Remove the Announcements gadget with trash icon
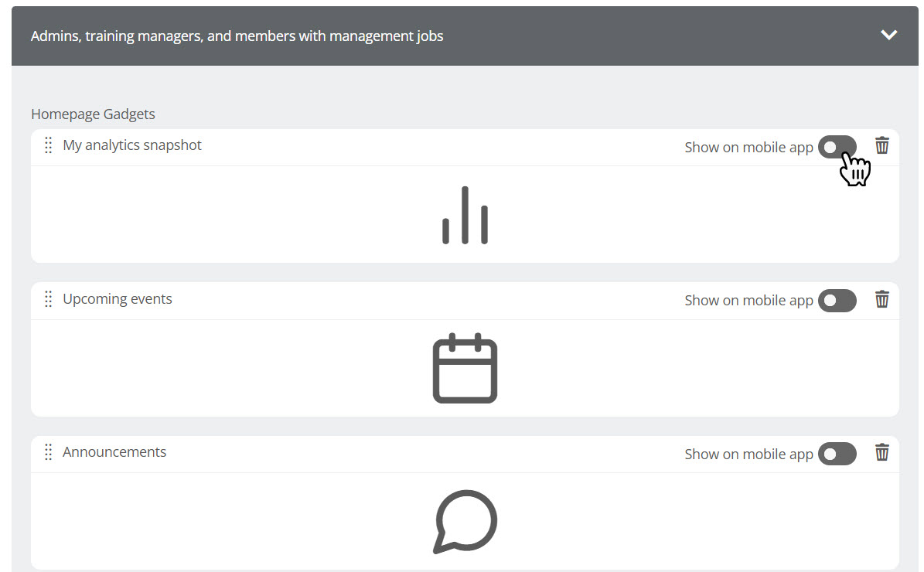The image size is (924, 572). (x=881, y=452)
